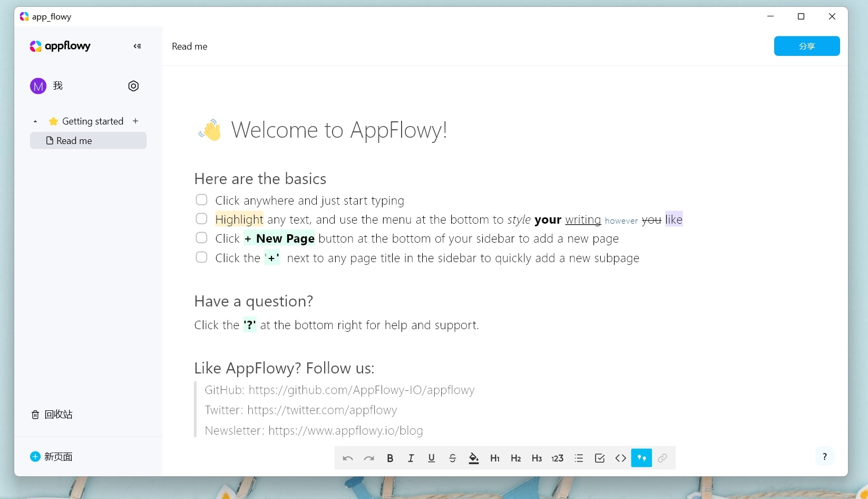Toggle bold formatting
Image resolution: width=868 pixels, height=499 pixels.
(389, 458)
